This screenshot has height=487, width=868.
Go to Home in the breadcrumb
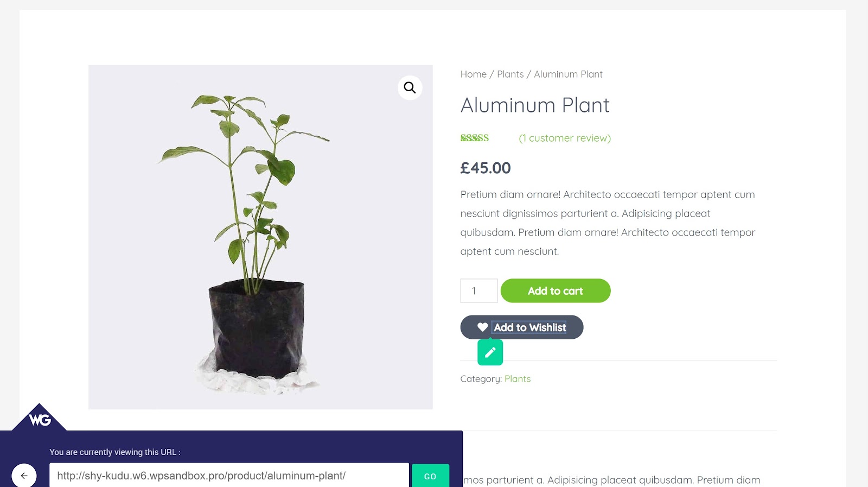coord(474,74)
